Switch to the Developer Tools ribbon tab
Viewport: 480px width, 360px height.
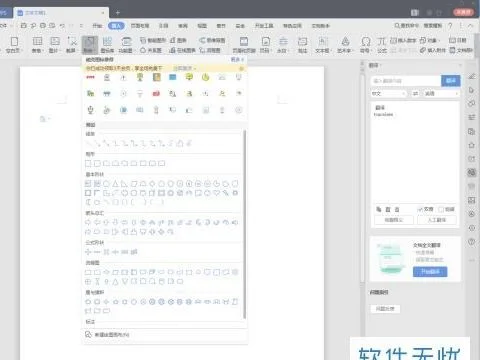pyautogui.click(x=264, y=26)
